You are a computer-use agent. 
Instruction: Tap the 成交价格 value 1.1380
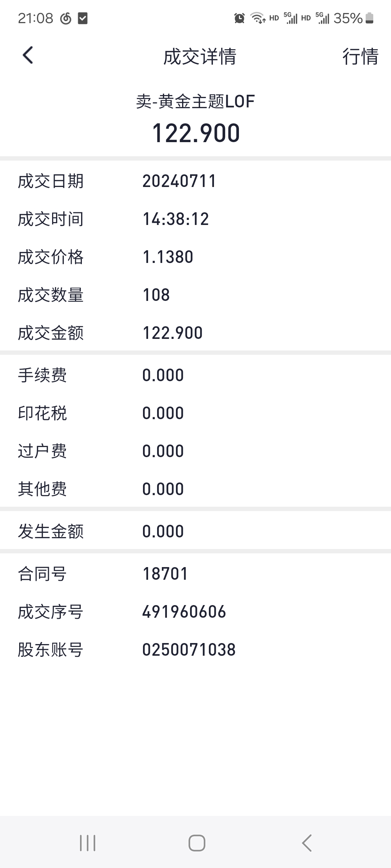tap(168, 257)
